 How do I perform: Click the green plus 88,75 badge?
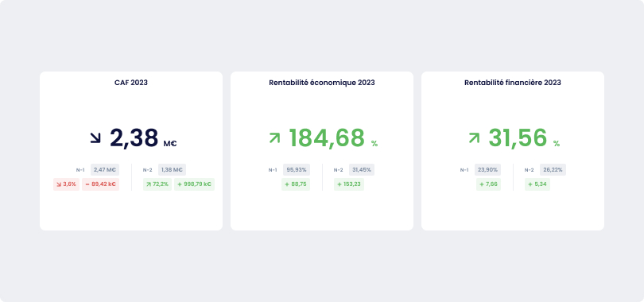296,184
